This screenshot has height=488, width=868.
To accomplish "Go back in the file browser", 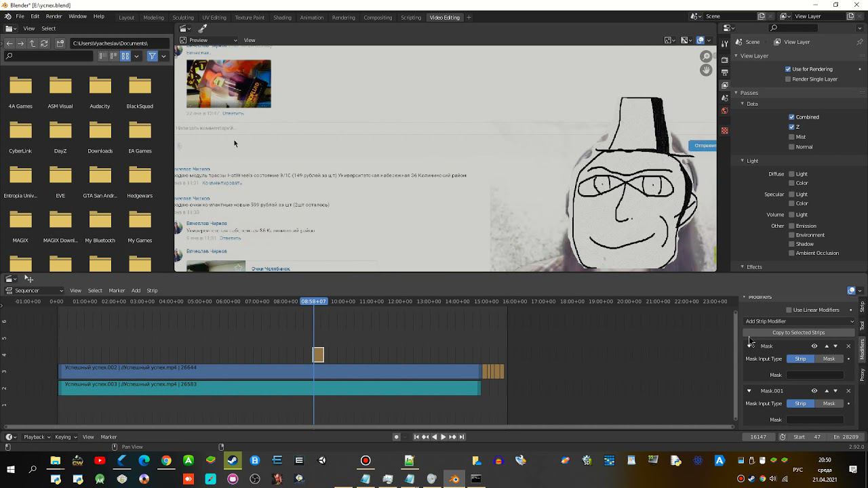I will 9,43.
